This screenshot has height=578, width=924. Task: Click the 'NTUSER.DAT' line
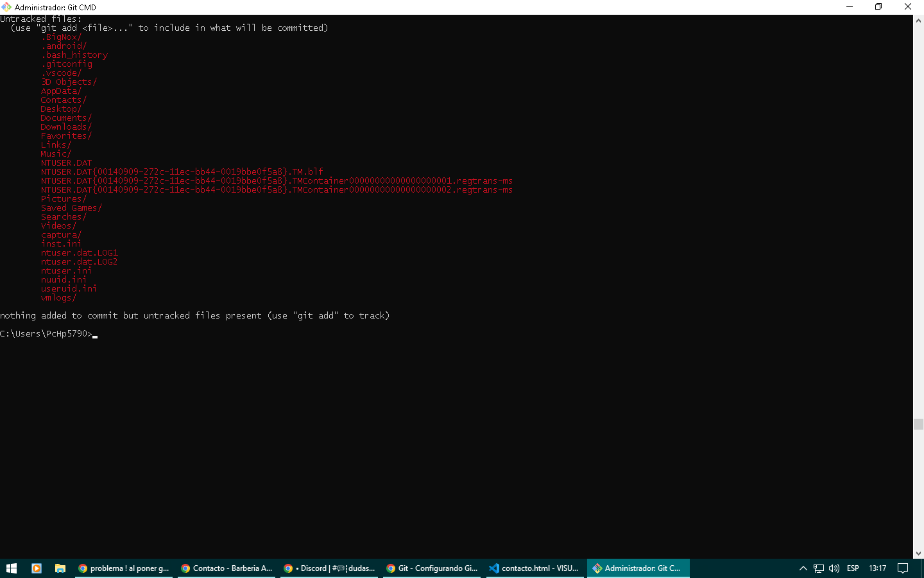pyautogui.click(x=67, y=163)
